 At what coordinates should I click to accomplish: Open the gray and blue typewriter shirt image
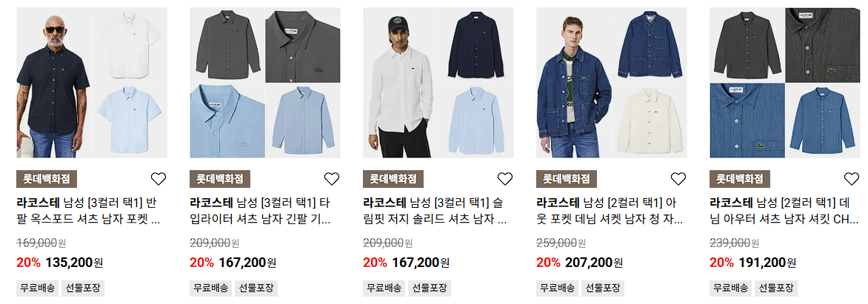265,83
